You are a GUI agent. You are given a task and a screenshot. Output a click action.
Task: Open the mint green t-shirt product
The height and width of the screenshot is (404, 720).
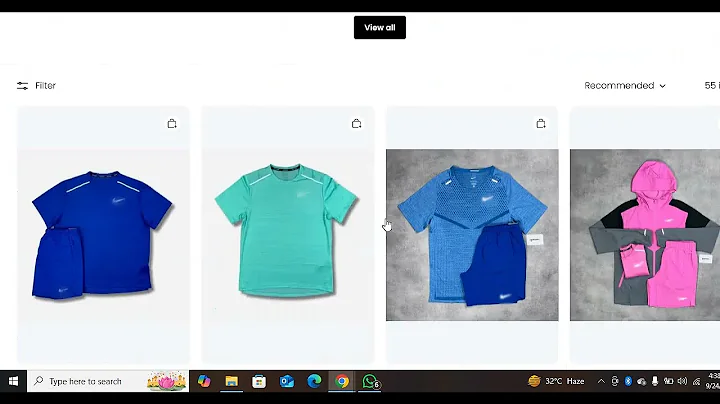tap(288, 235)
